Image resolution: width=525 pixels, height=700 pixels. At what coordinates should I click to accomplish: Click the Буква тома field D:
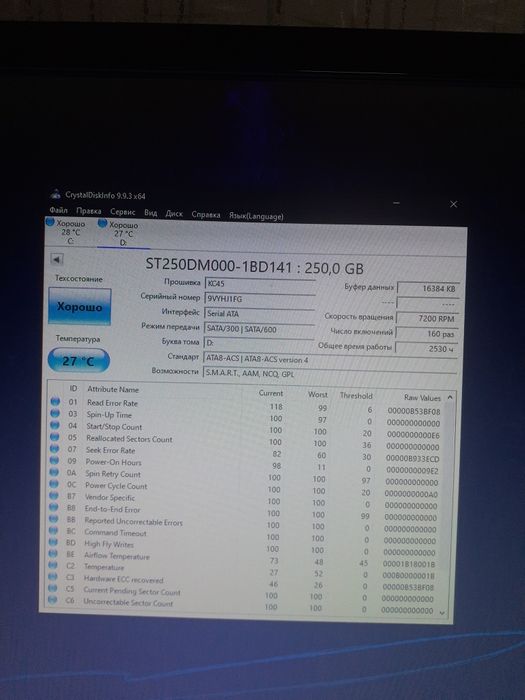click(258, 343)
